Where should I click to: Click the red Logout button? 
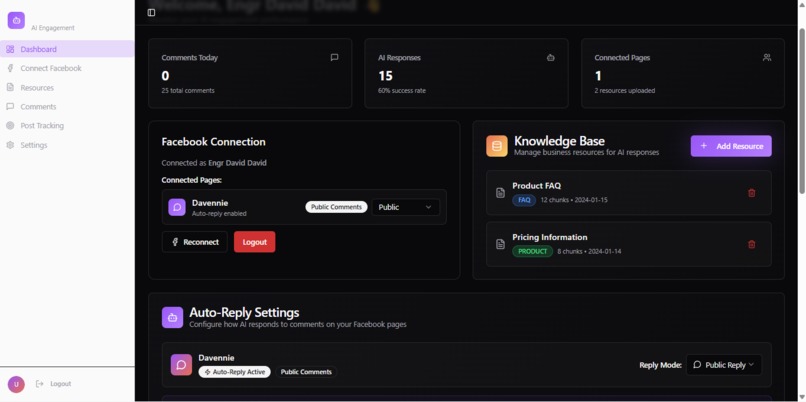[x=254, y=242]
